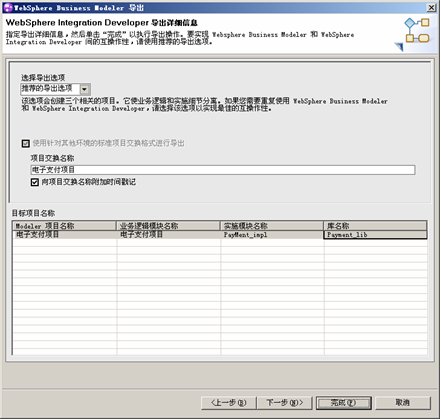Select the 电子支付项目 cell in business logic module column
This screenshot has height=420, width=441.
(168, 235)
